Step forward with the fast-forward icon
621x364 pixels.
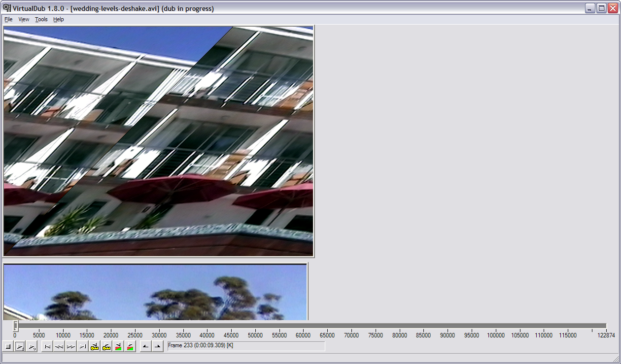tap(71, 347)
